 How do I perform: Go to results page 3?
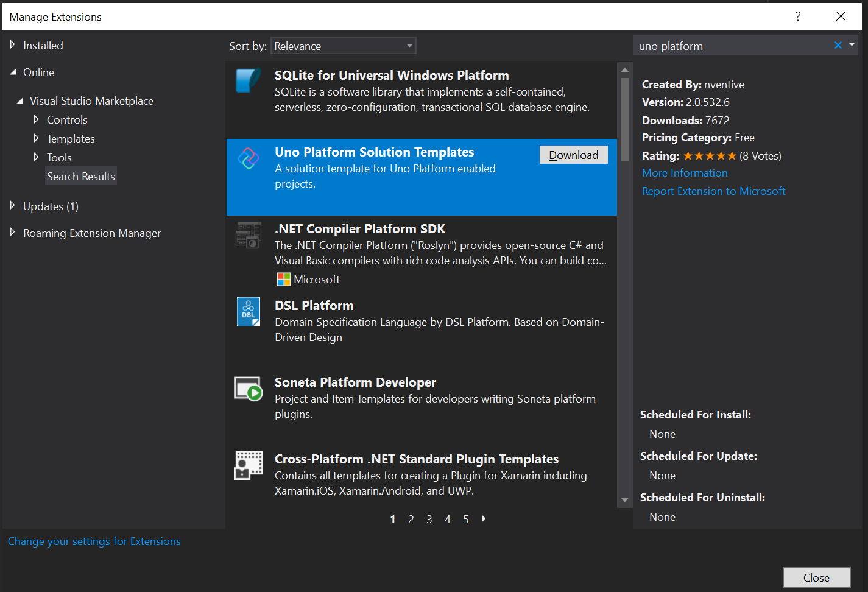429,520
